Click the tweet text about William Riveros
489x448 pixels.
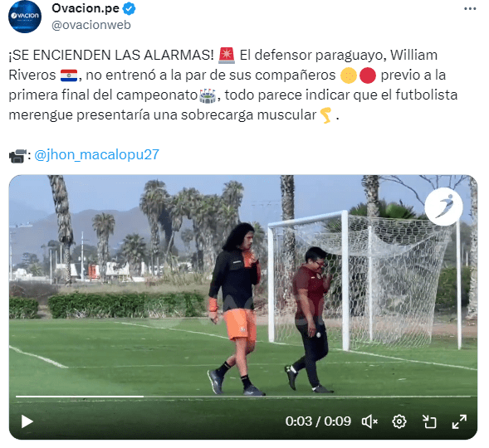tap(233, 85)
